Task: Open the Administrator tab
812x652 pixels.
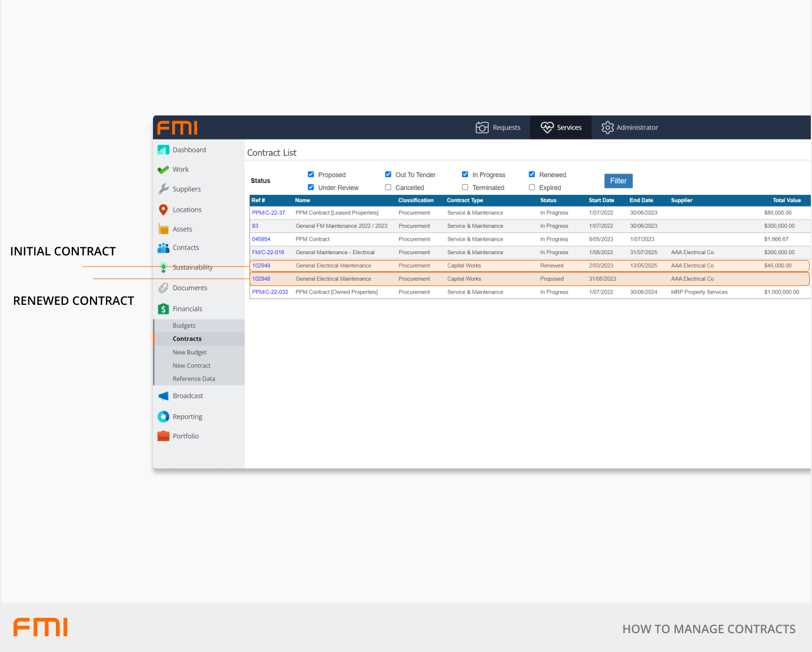Action: 630,128
